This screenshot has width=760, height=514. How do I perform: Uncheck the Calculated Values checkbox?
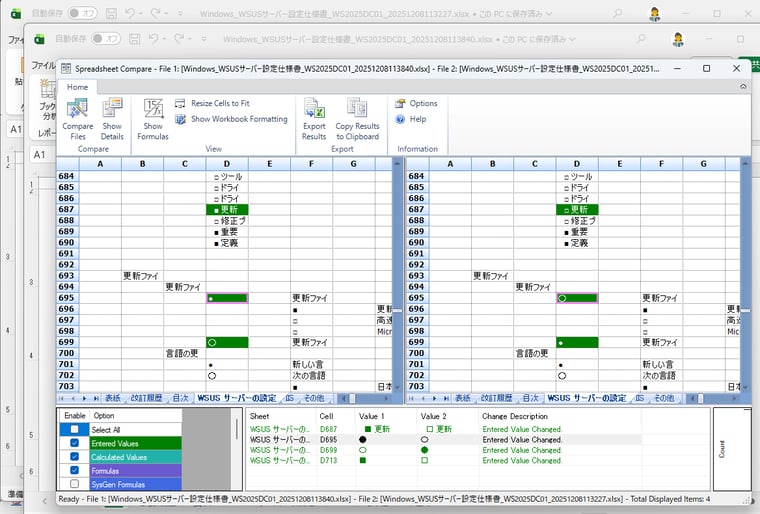[x=75, y=457]
